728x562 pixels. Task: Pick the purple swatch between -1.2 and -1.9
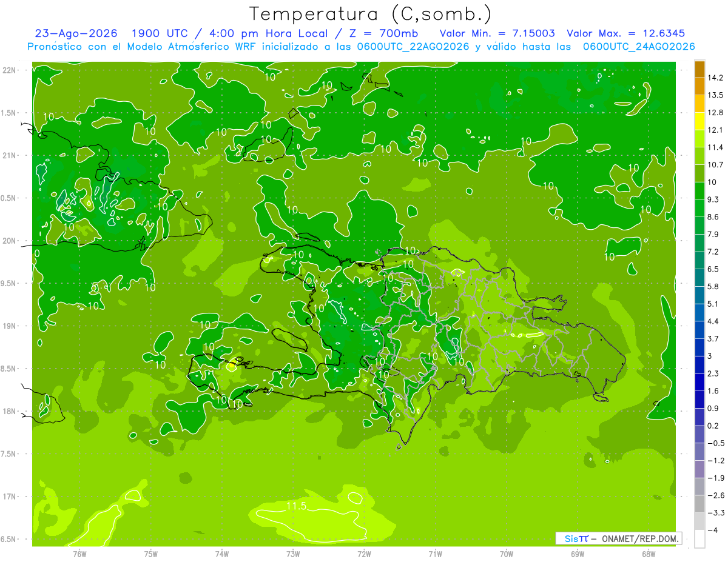point(699,469)
